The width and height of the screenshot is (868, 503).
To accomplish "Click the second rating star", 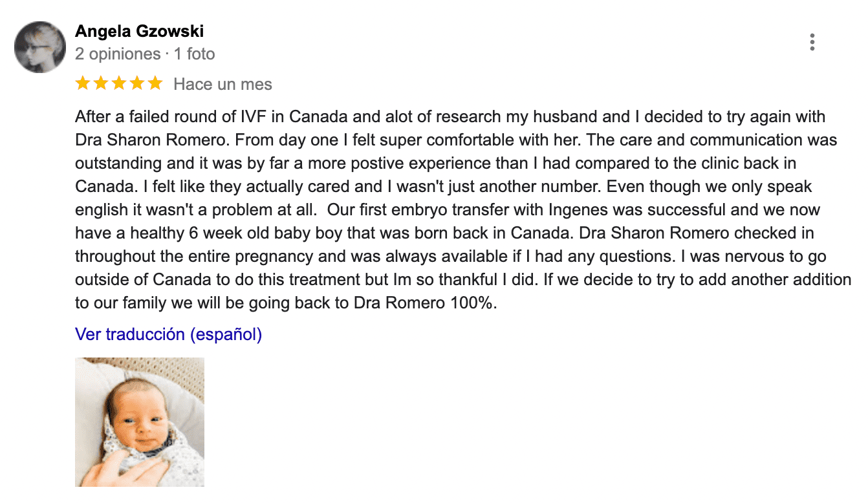I will (x=100, y=83).
